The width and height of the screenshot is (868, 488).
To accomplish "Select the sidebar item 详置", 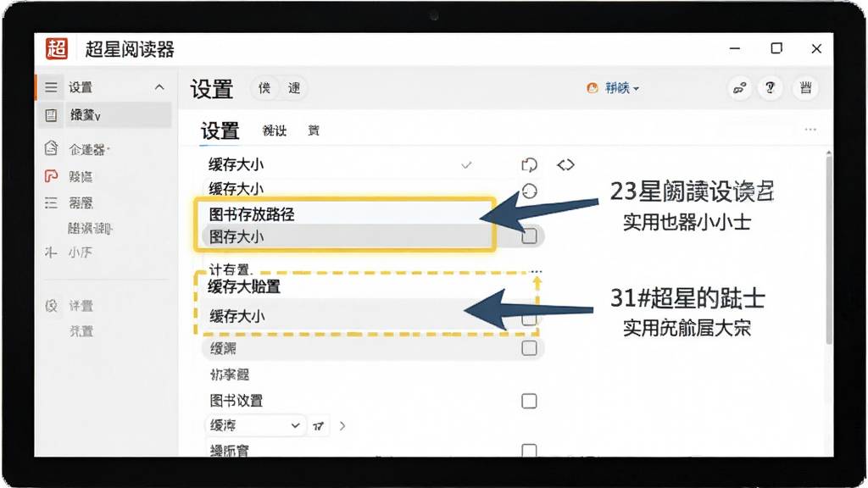I will pos(81,306).
